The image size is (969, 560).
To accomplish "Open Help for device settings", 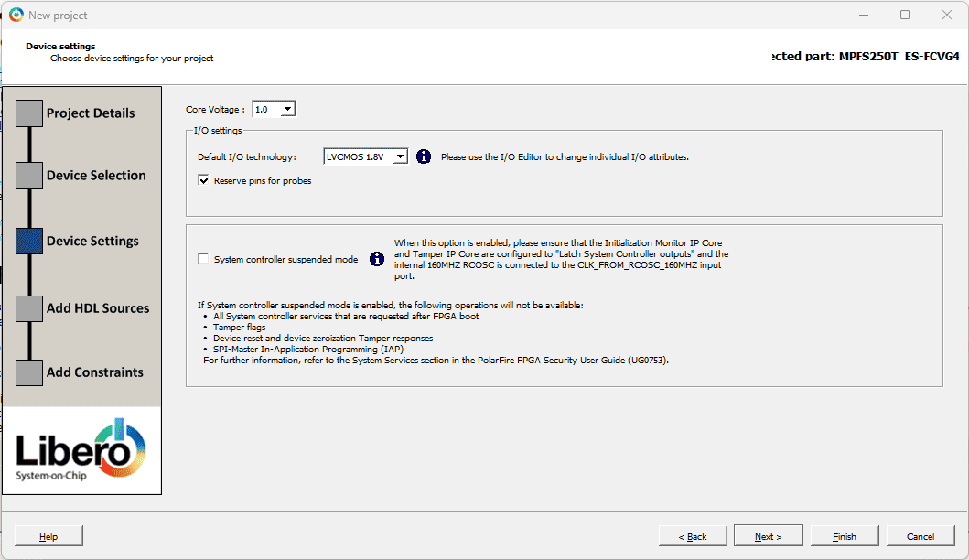I will pos(48,536).
